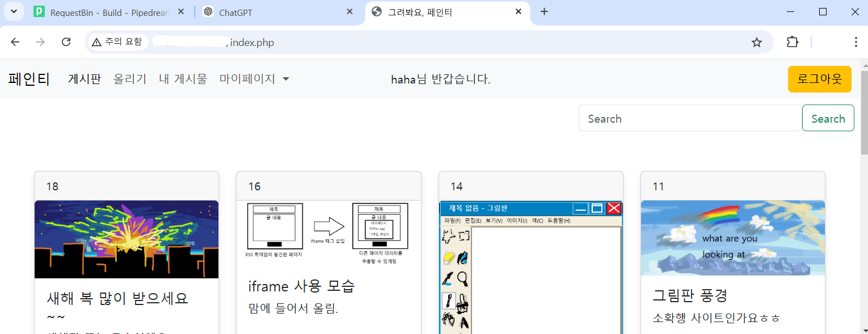Click the title 'iframe 사용 모습'
The image size is (868, 334).
coord(302,286)
